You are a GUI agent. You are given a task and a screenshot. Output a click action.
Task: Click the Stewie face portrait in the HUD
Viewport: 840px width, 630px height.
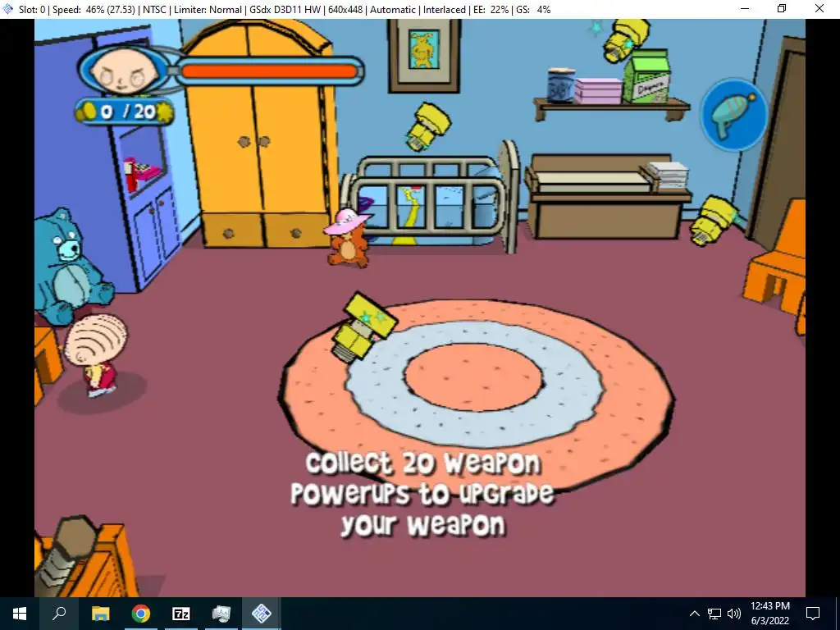[x=123, y=71]
